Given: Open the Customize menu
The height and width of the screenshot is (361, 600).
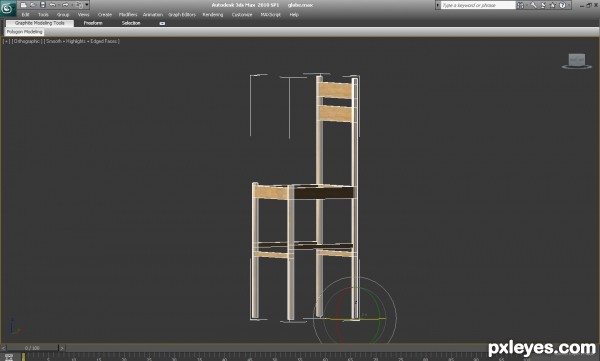Looking at the screenshot, I should click(242, 15).
